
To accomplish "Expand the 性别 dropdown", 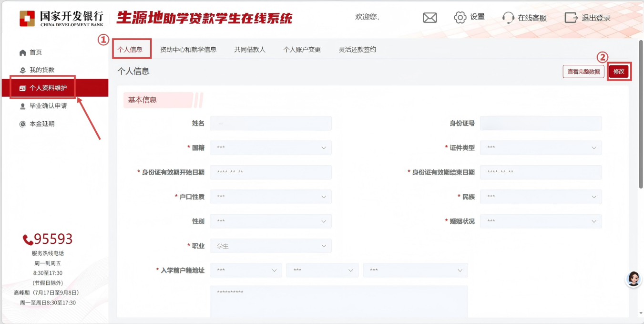I will click(271, 221).
